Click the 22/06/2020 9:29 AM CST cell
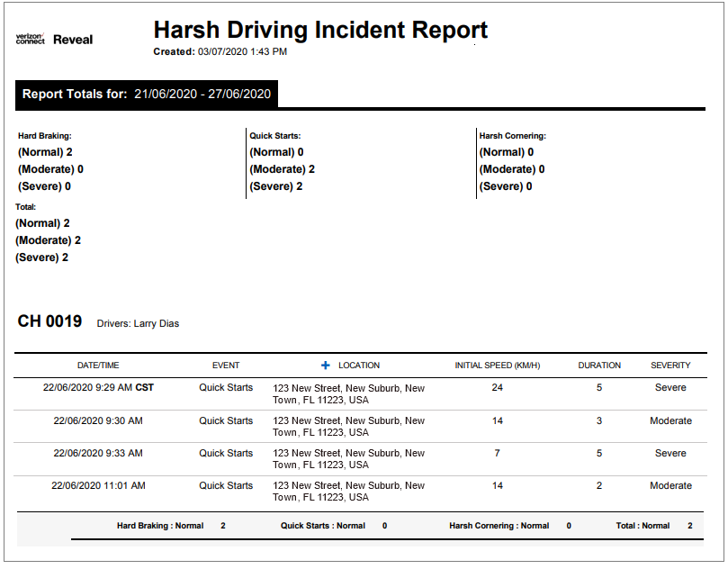Screen dimensions: 728x569 [x=98, y=388]
